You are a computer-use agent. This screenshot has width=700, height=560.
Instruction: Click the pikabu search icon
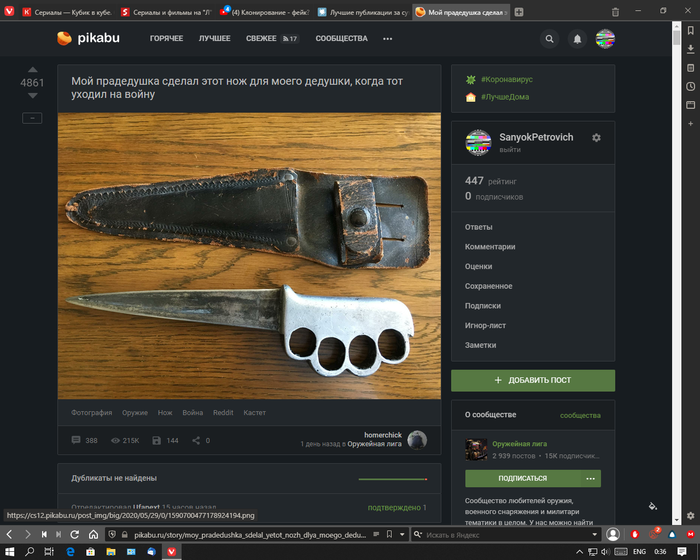[x=550, y=39]
